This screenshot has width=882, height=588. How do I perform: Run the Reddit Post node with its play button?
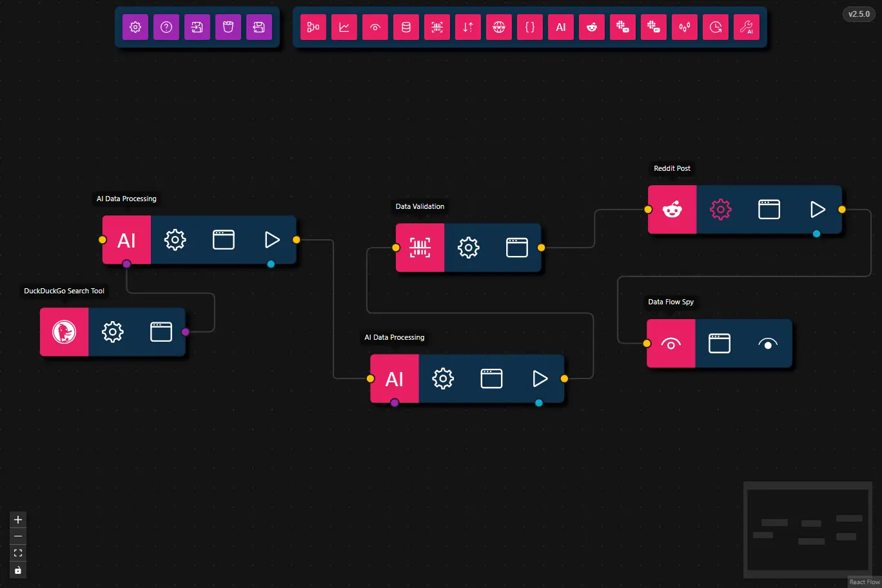click(818, 209)
